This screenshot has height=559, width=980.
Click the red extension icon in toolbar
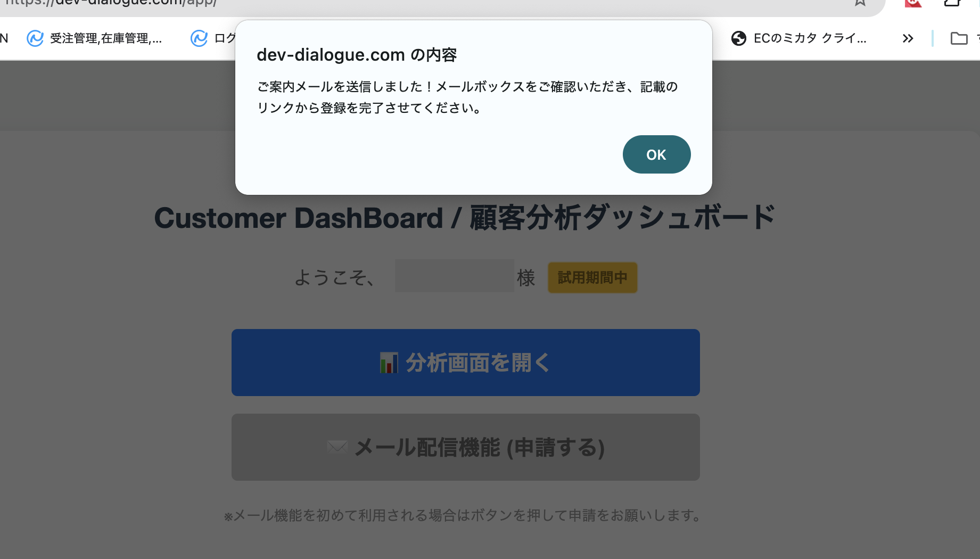(x=912, y=3)
